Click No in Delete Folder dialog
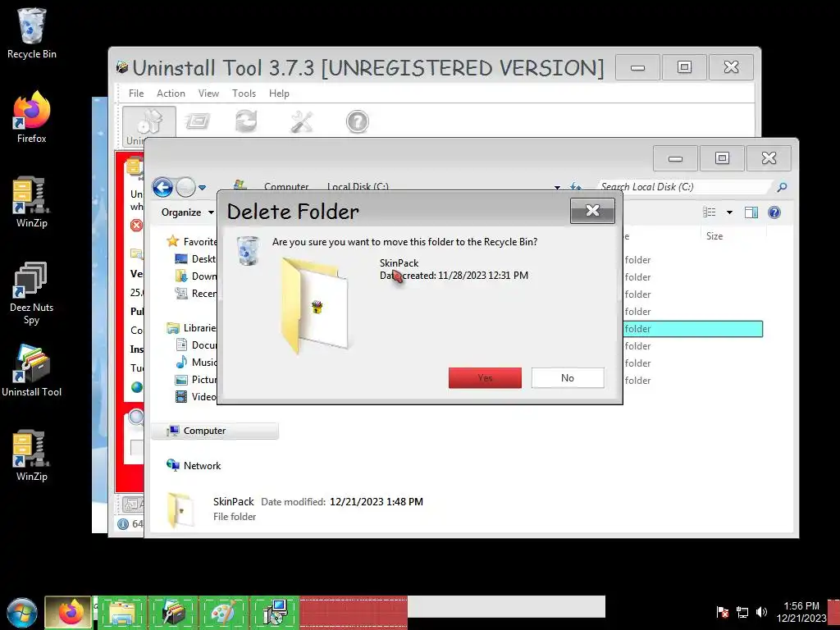 (568, 377)
